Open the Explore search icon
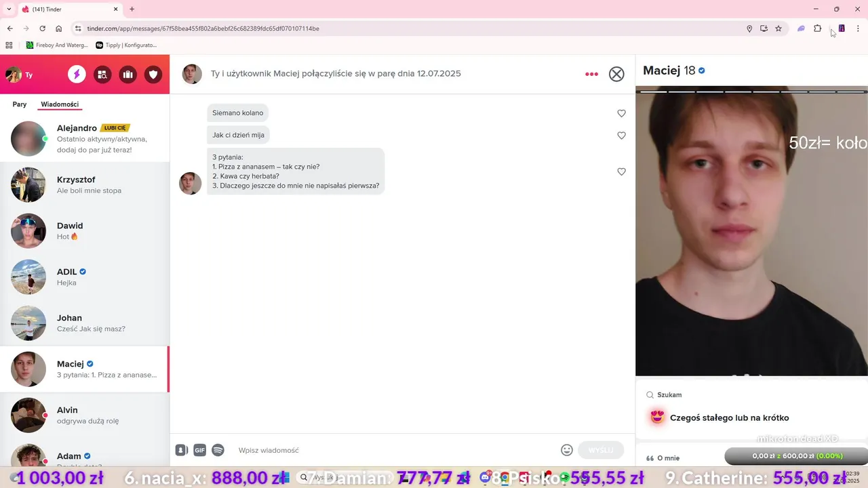The height and width of the screenshot is (488, 868). (102, 75)
